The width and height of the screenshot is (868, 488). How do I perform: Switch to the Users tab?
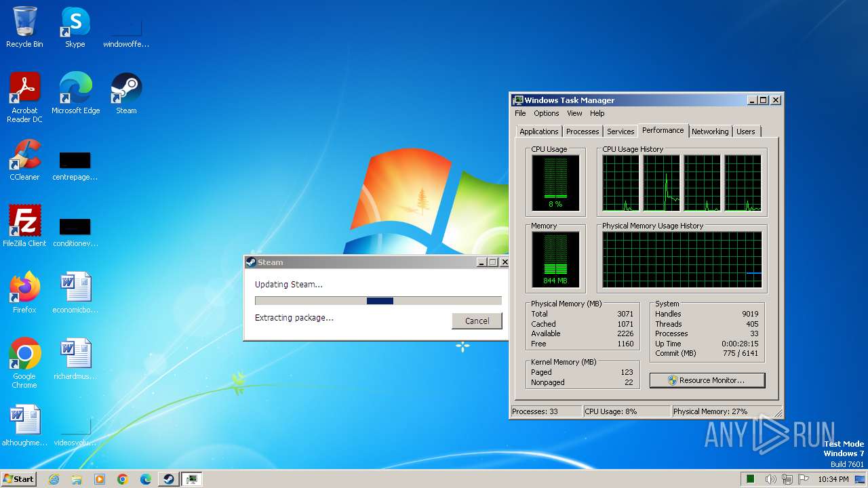click(x=745, y=131)
